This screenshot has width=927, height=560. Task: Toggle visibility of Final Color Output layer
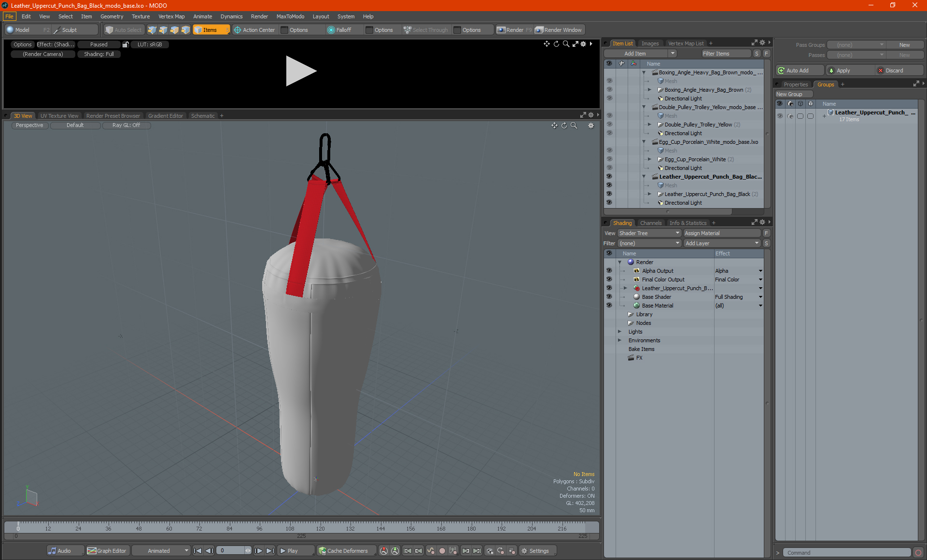(x=609, y=280)
